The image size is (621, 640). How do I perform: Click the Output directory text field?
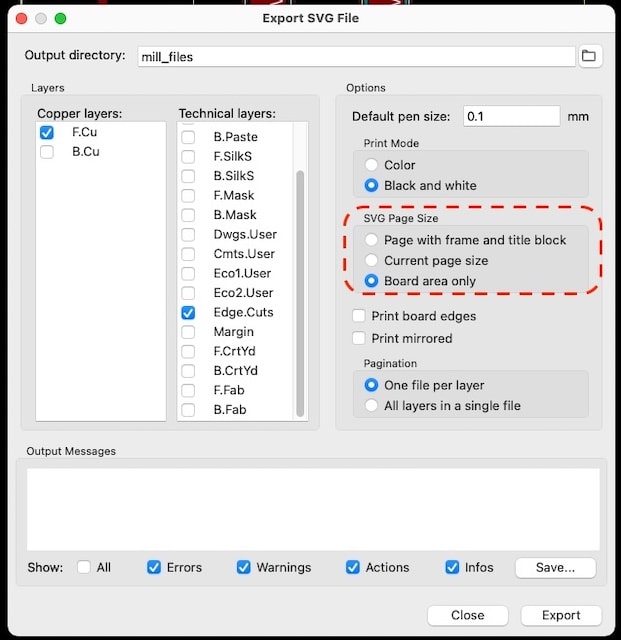coord(356,57)
